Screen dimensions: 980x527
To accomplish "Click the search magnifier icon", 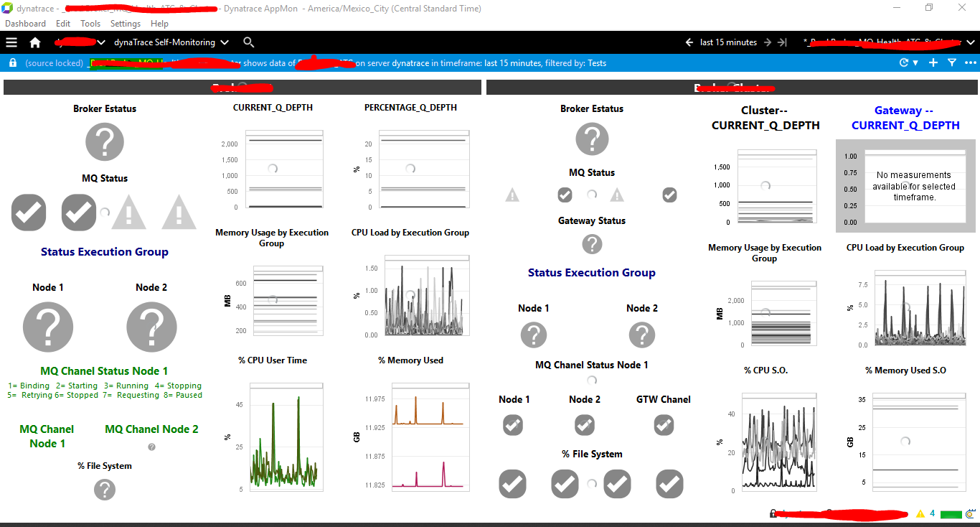I will (248, 42).
